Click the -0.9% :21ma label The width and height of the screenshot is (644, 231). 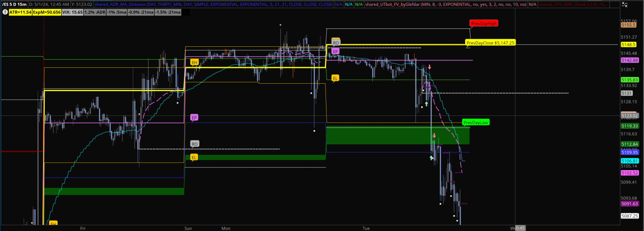[141, 12]
